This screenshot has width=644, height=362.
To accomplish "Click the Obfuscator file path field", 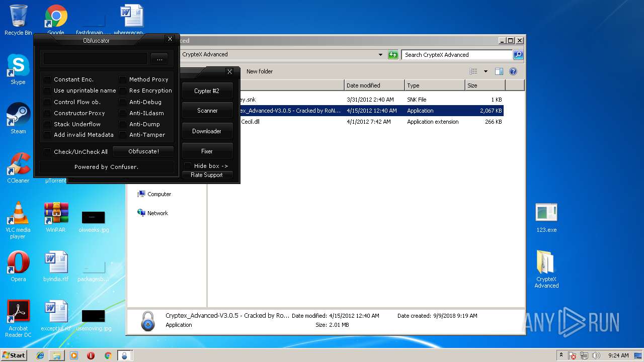I will tap(95, 59).
